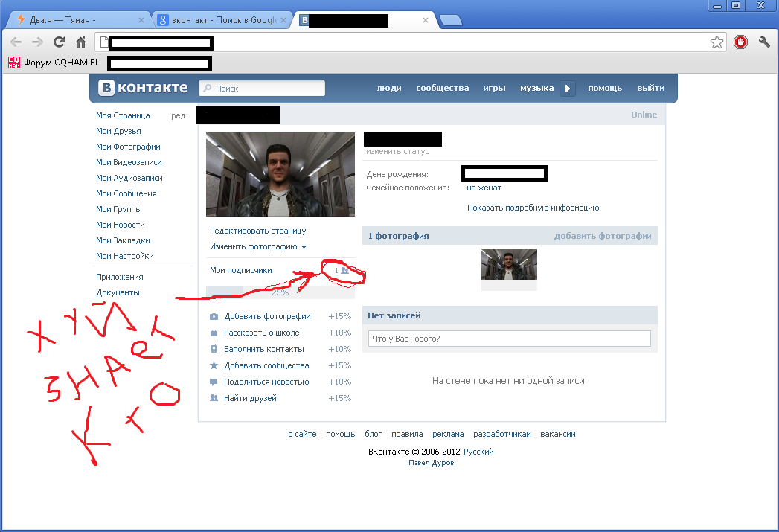The image size is (779, 532).
Task: Bookmark this page with the star
Action: coord(717,42)
